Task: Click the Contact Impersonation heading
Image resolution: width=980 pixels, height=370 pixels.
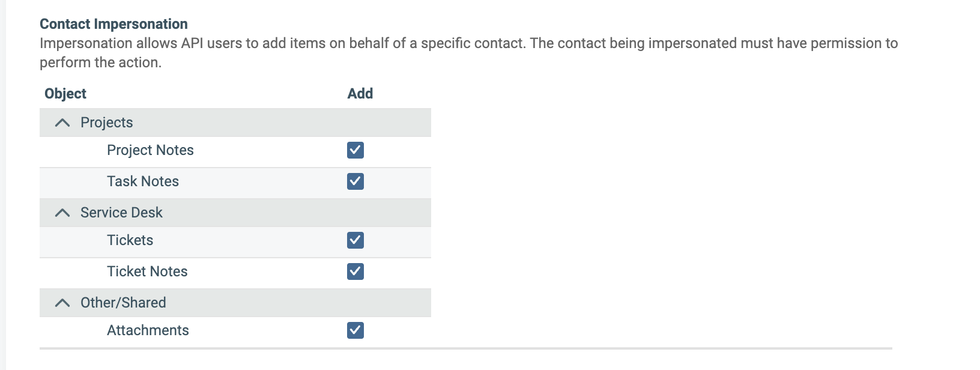Action: pyautogui.click(x=113, y=24)
